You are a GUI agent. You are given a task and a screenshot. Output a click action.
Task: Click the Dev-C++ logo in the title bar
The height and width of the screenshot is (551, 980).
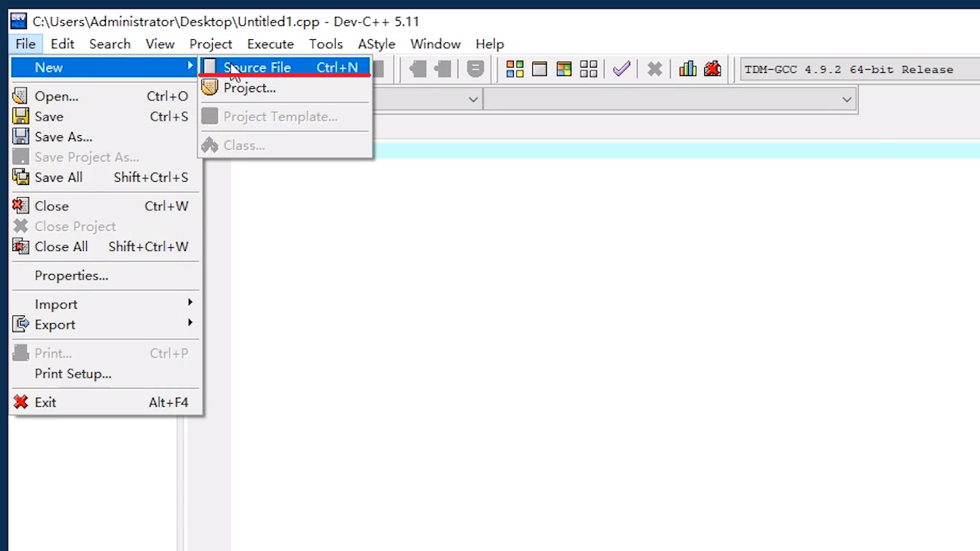(18, 21)
